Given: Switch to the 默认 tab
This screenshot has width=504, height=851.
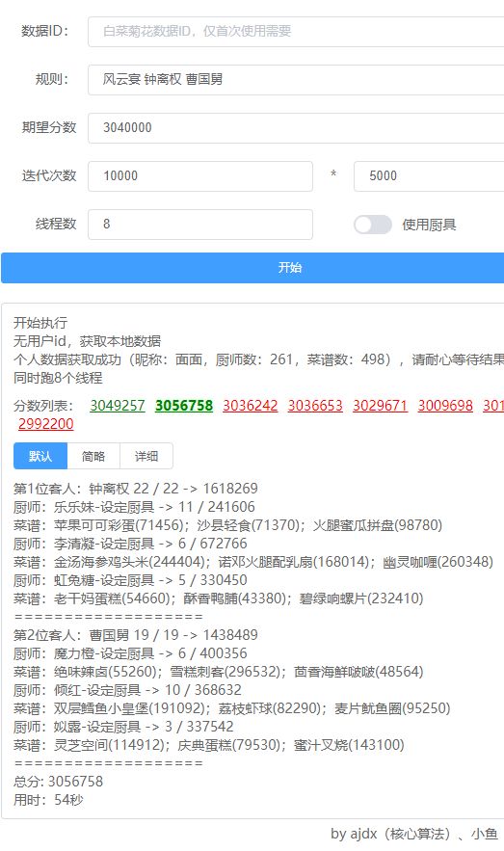Looking at the screenshot, I should coord(40,457).
